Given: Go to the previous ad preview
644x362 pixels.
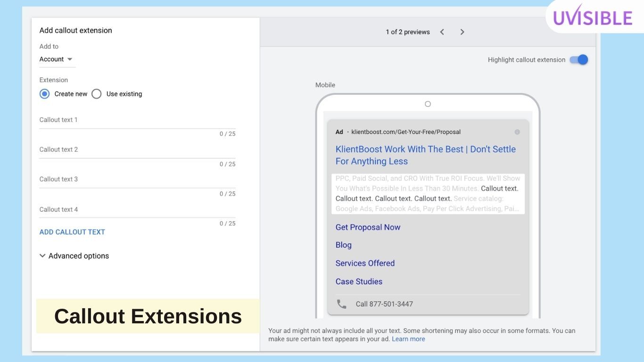Looking at the screenshot, I should point(442,32).
